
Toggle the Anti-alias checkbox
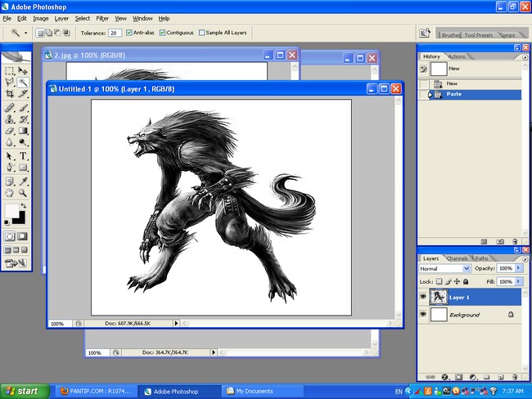(x=129, y=33)
